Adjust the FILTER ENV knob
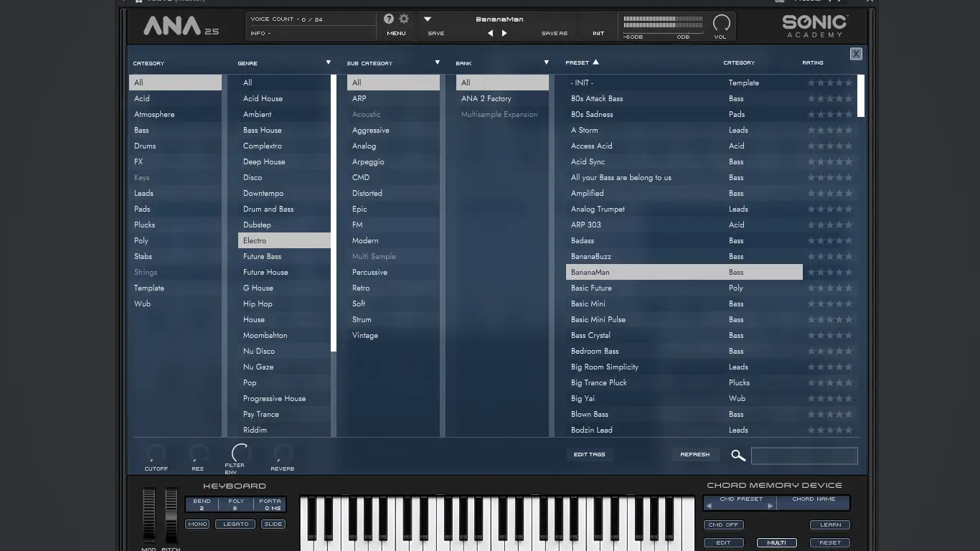 point(240,453)
